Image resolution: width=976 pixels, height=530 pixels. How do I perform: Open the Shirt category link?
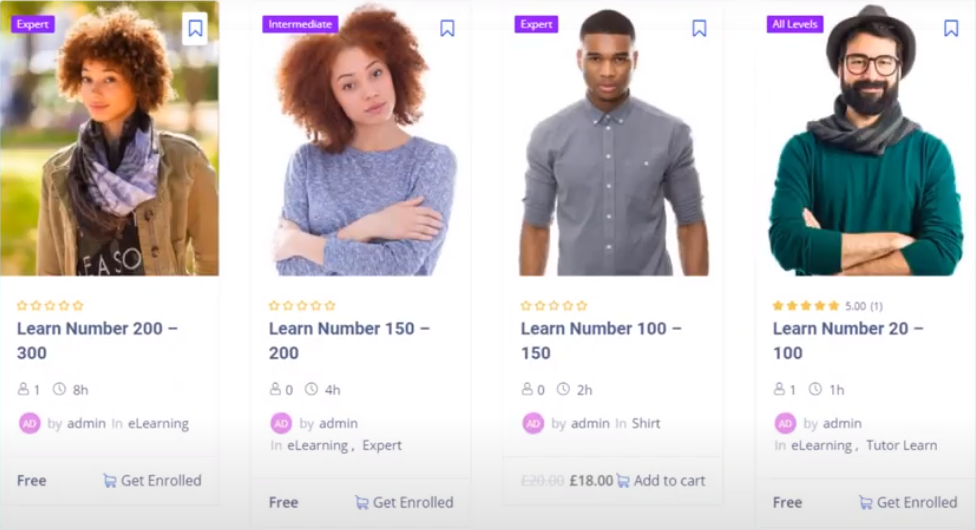pyautogui.click(x=645, y=424)
